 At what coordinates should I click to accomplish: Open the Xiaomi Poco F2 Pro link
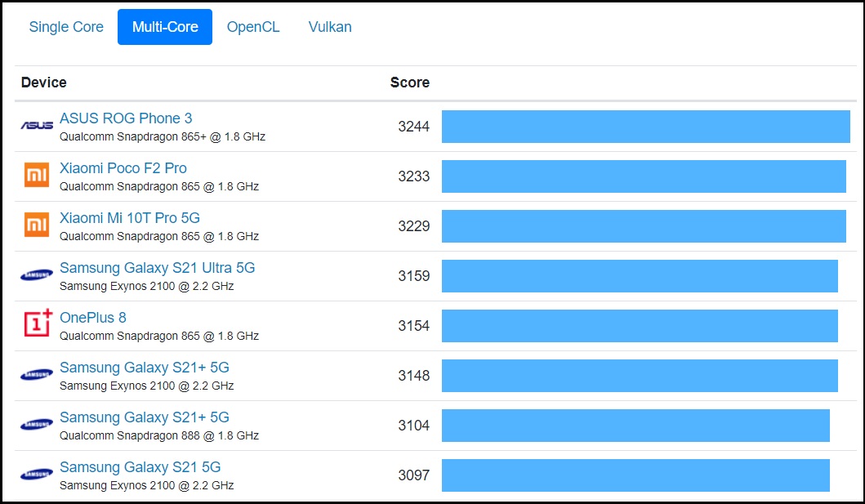pos(123,168)
